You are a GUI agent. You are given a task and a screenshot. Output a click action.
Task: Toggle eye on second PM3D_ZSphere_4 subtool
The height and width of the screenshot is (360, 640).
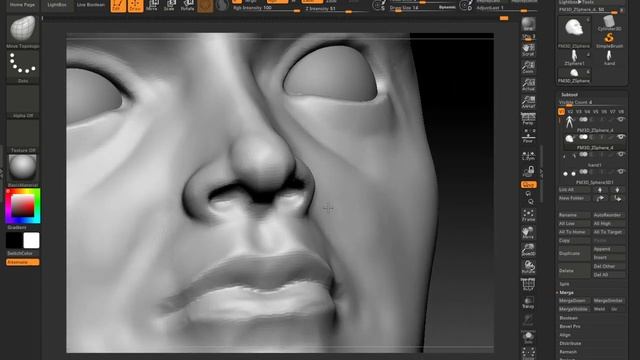(621, 137)
